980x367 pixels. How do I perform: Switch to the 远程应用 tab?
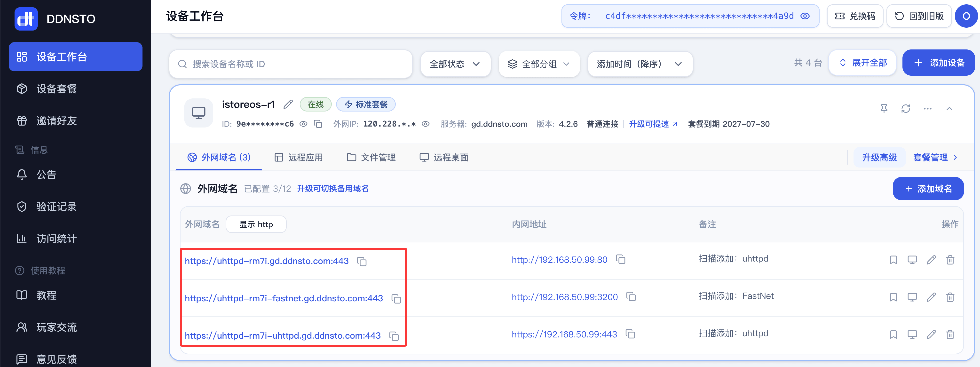[298, 157]
